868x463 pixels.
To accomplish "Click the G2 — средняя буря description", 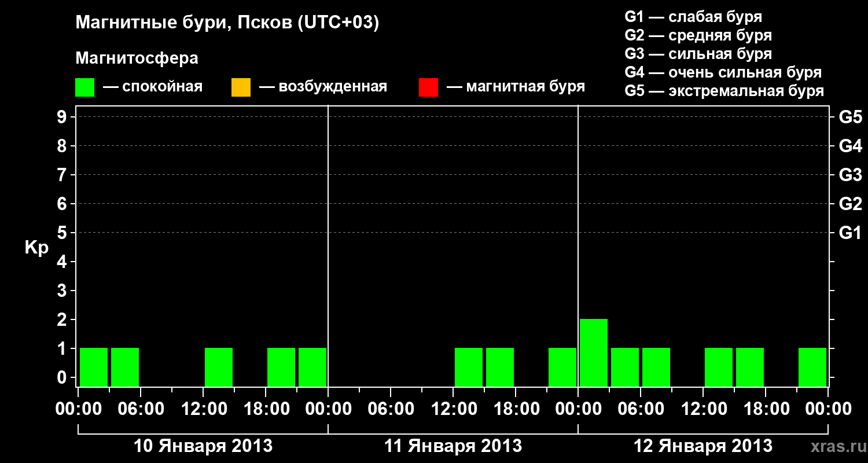I will [698, 35].
